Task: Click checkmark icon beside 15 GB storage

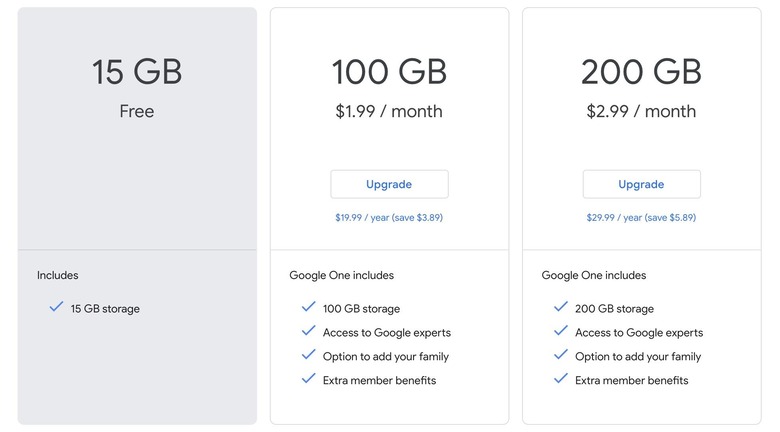Action: [x=56, y=307]
